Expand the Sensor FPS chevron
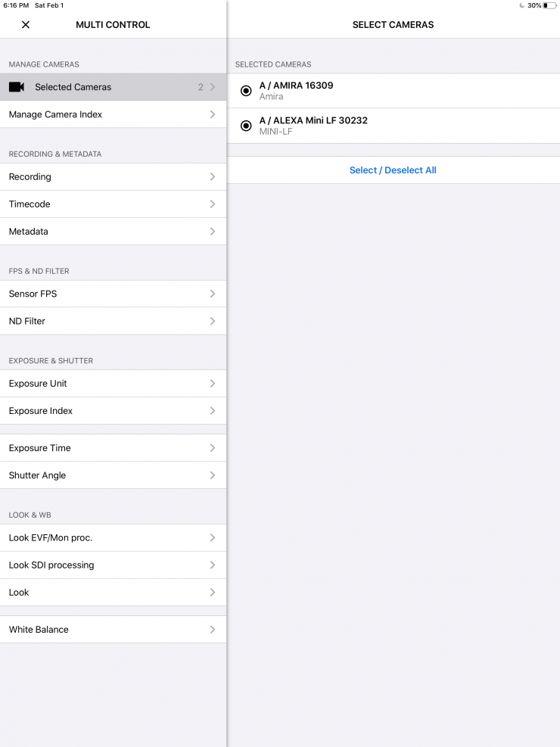 point(213,294)
